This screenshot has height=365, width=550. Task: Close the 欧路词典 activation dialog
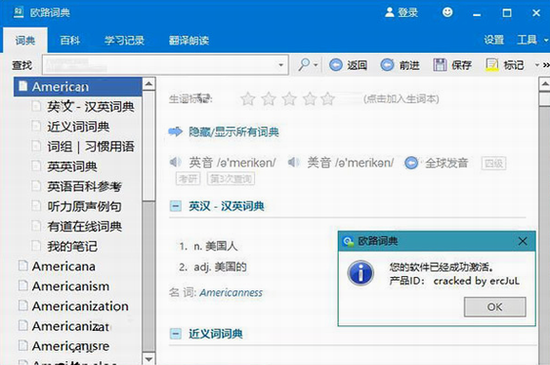pos(523,241)
